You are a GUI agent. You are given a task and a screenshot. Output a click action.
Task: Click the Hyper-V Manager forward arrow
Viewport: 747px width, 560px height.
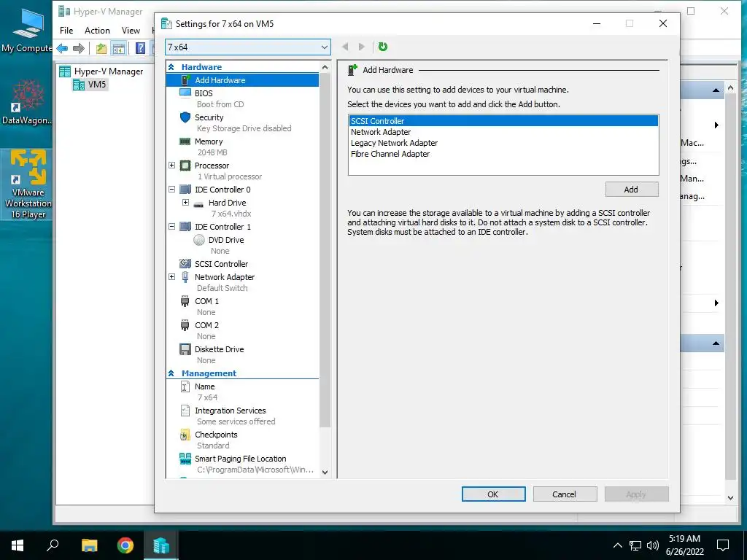(x=79, y=48)
